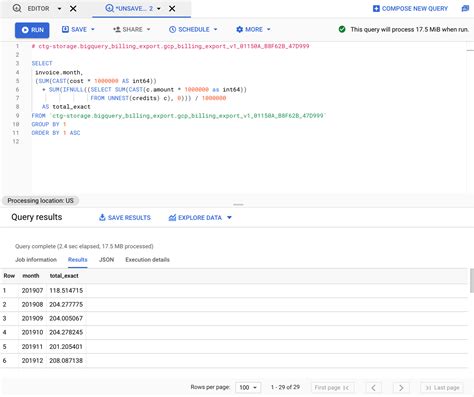
Task: Click the cell with month 201908
Action: (x=32, y=305)
